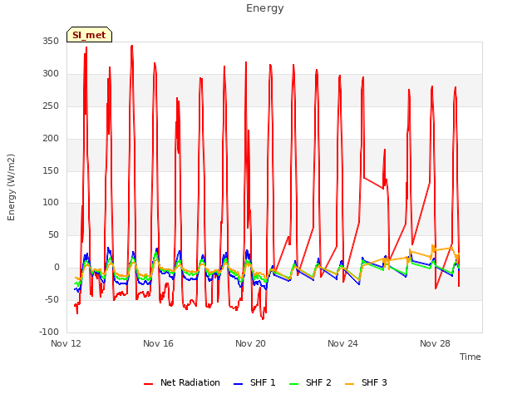This screenshot has width=532, height=399.
Task: Click the -100 y-axis tick label
Action: (x=49, y=332)
